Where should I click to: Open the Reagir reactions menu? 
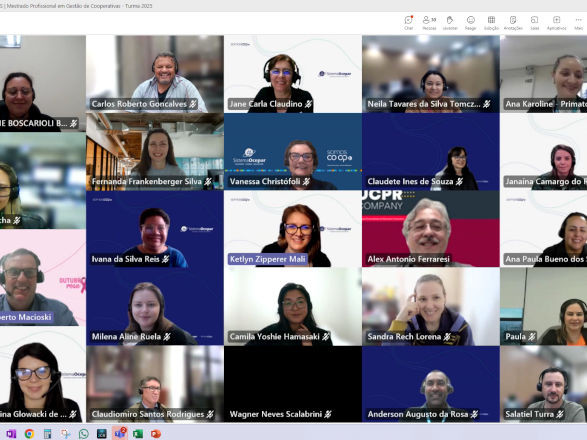(471, 22)
